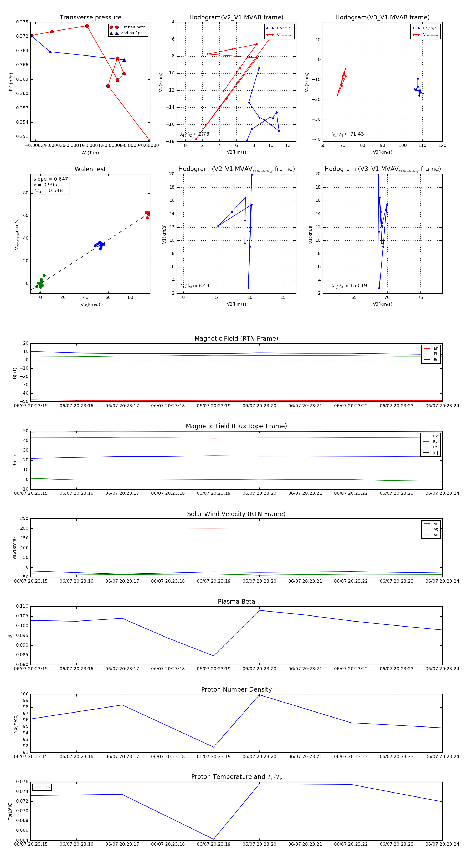
Task: Click the 'Vn' legend entry
Action: (431, 535)
